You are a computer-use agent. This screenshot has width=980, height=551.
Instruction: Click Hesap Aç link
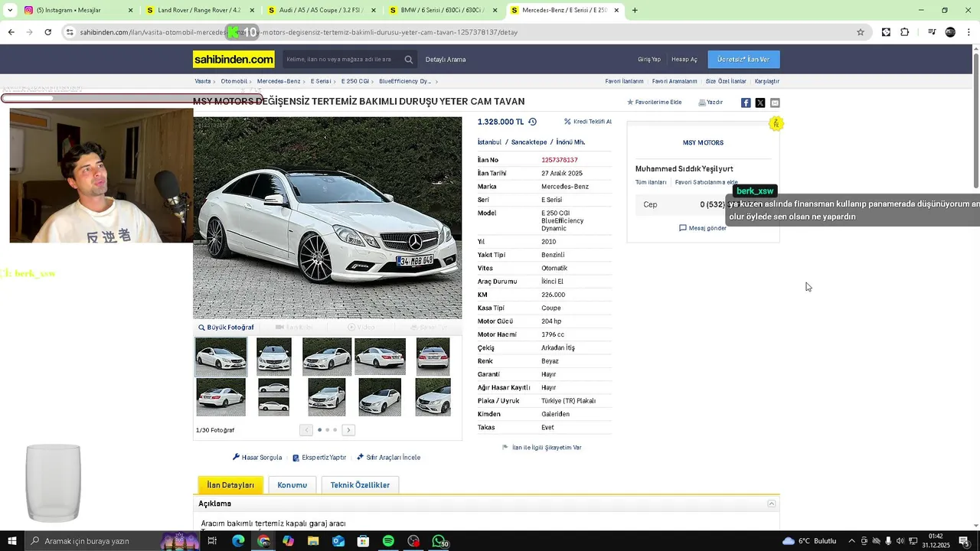point(684,60)
